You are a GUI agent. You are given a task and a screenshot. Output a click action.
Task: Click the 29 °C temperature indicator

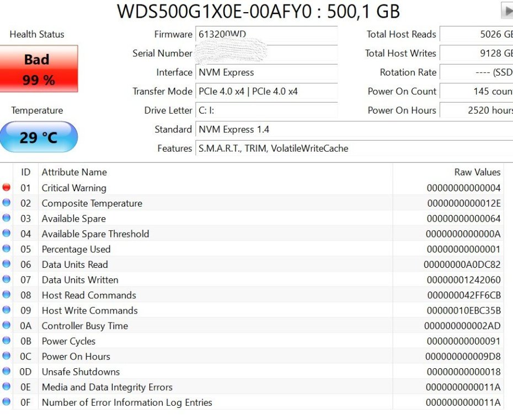pos(39,137)
